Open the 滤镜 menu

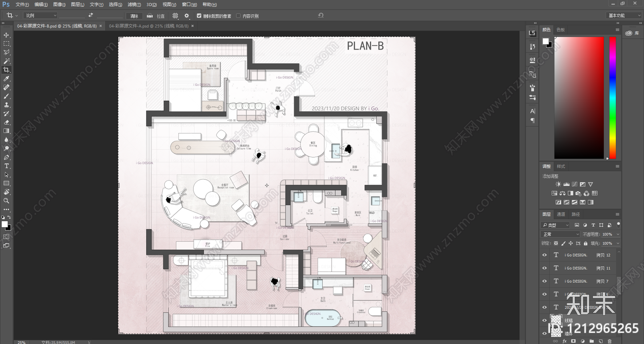click(134, 4)
